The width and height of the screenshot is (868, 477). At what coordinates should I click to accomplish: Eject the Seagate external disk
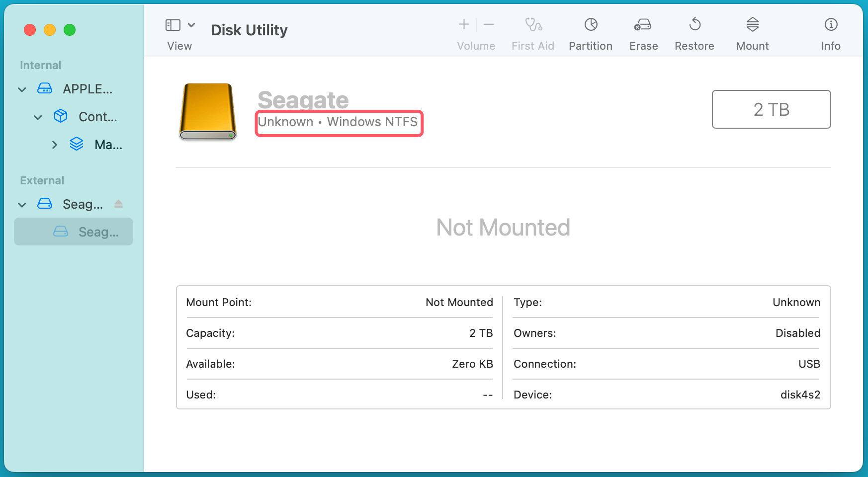pos(118,204)
